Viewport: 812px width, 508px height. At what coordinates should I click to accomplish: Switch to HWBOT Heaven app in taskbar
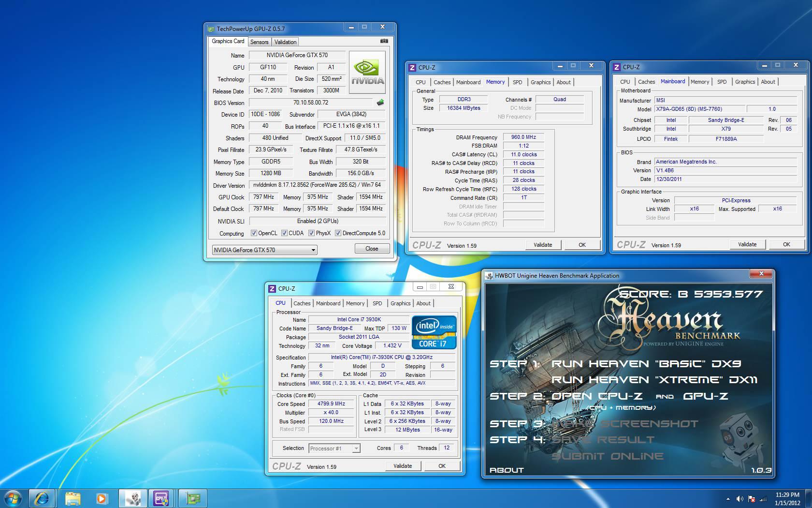click(132, 498)
